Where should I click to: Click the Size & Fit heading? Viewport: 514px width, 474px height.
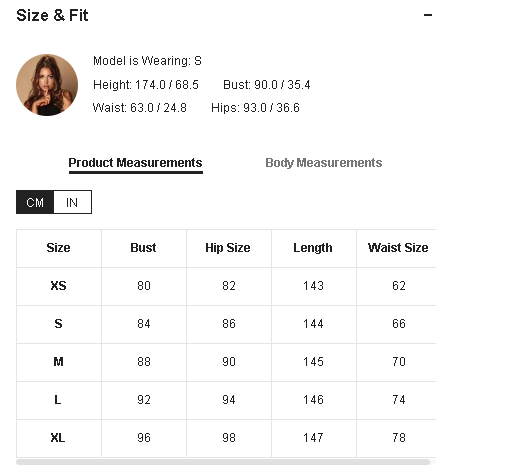pos(52,16)
